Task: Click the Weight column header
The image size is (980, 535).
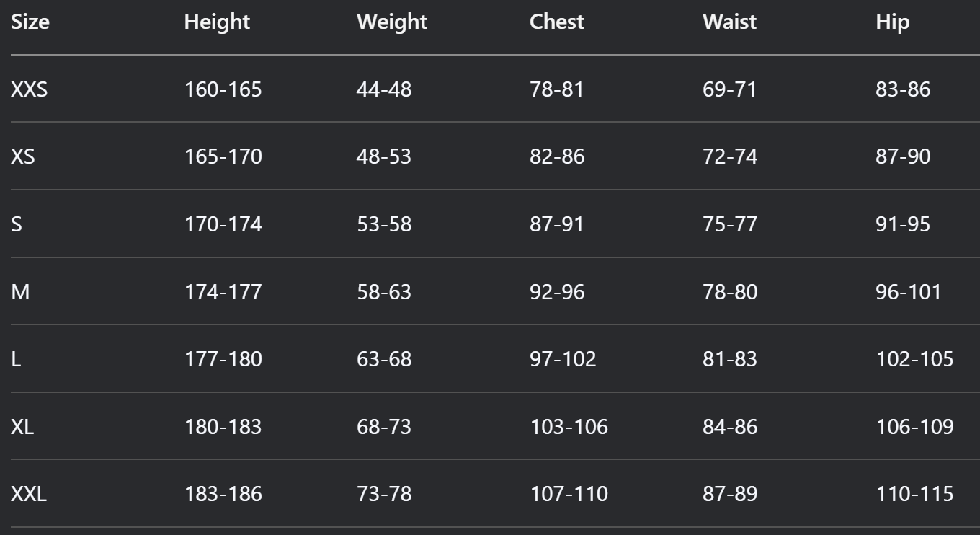Action: 392,22
